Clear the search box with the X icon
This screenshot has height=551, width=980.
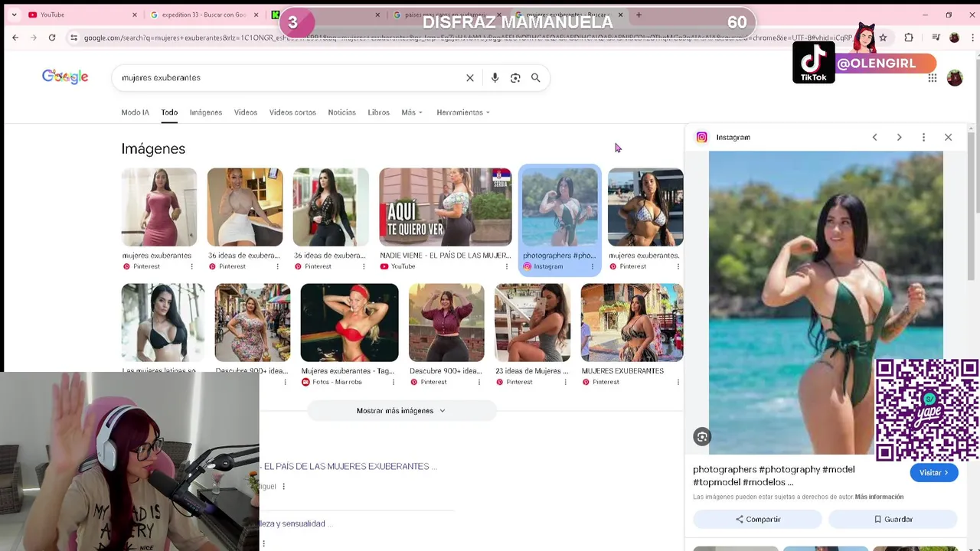[470, 78]
